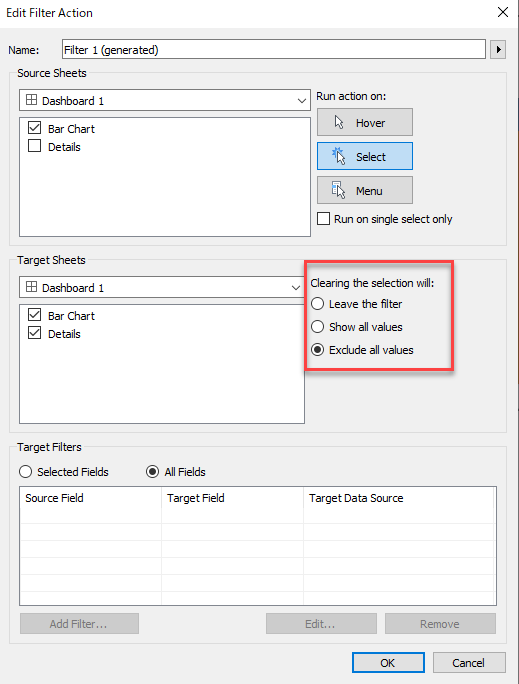Uncheck Bar Chart in Source Sheets
519x684 pixels.
click(x=34, y=128)
